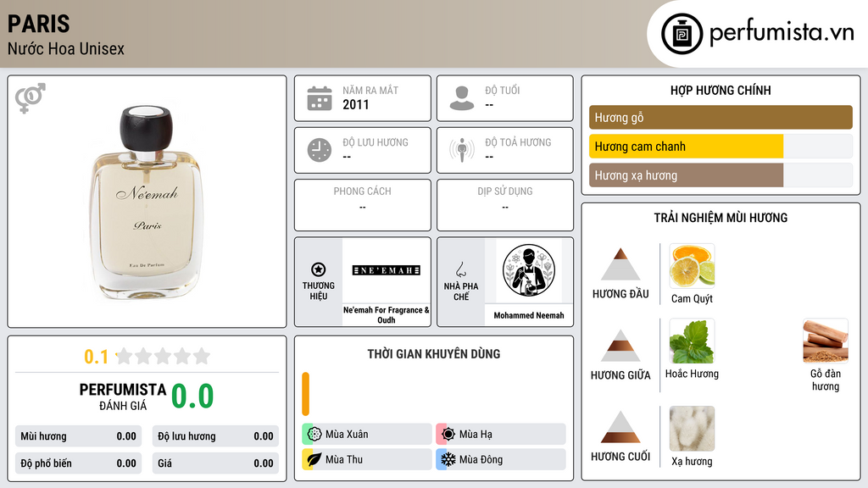868x488 pixels.
Task: Click the star badge icon above Thương Hiệu
Action: click(319, 269)
